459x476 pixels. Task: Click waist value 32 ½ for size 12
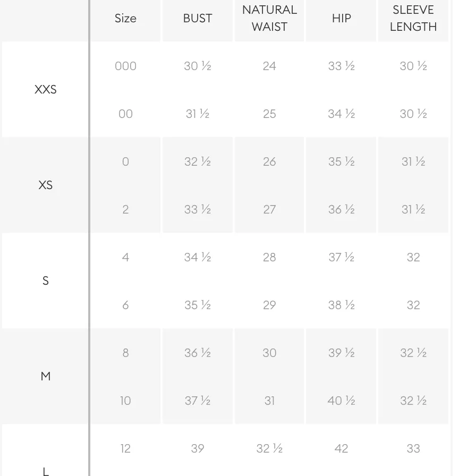(x=269, y=448)
